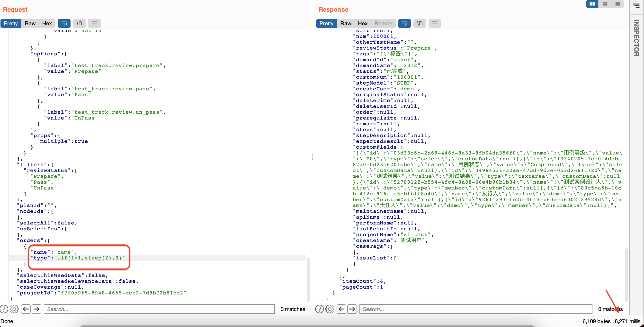Open Request search settings gear icon
This screenshot has width=644, height=327.
click(14, 309)
